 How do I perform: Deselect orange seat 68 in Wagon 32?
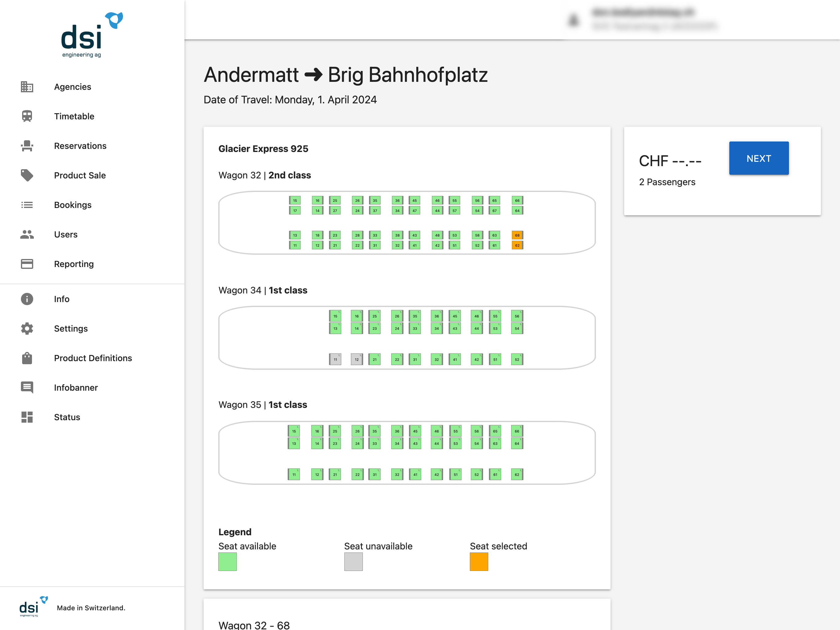coord(517,235)
